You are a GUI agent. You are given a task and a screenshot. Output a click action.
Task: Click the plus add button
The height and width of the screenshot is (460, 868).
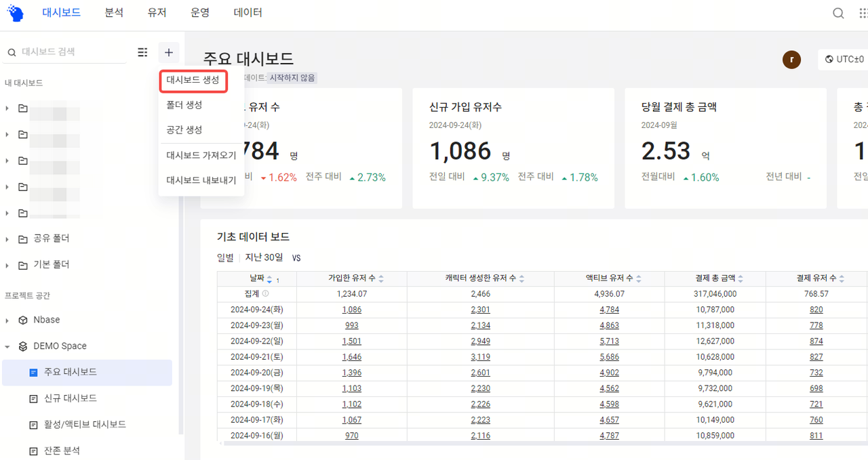(x=169, y=52)
